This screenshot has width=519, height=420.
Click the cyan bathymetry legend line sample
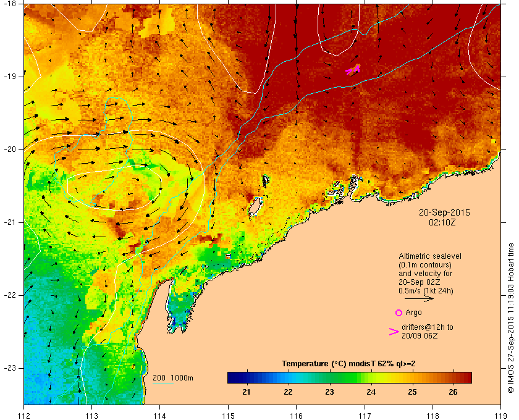[163, 384]
